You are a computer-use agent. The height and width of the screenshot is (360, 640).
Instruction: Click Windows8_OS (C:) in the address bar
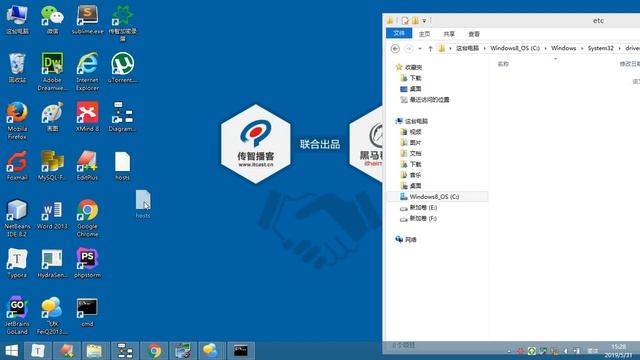tap(515, 48)
